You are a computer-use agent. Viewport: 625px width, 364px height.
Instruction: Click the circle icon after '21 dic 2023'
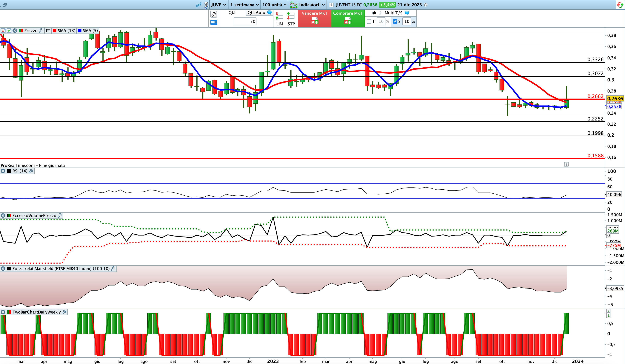coord(426,5)
